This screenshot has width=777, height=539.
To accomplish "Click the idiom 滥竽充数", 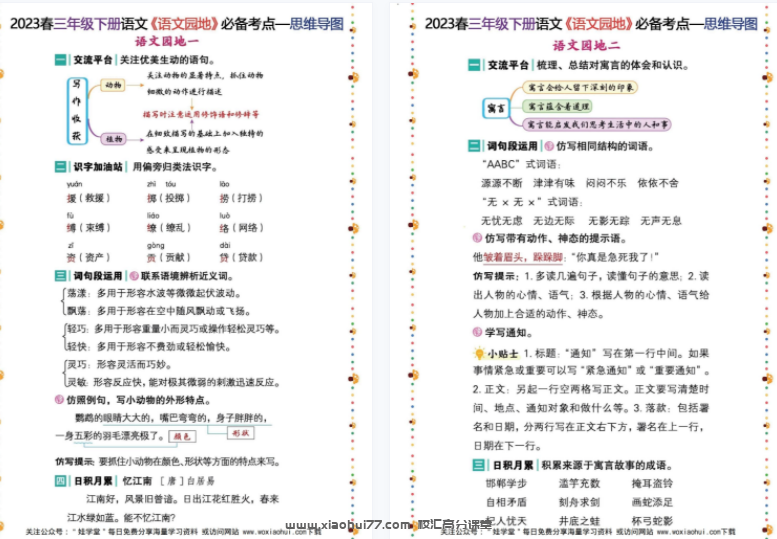I will (579, 483).
